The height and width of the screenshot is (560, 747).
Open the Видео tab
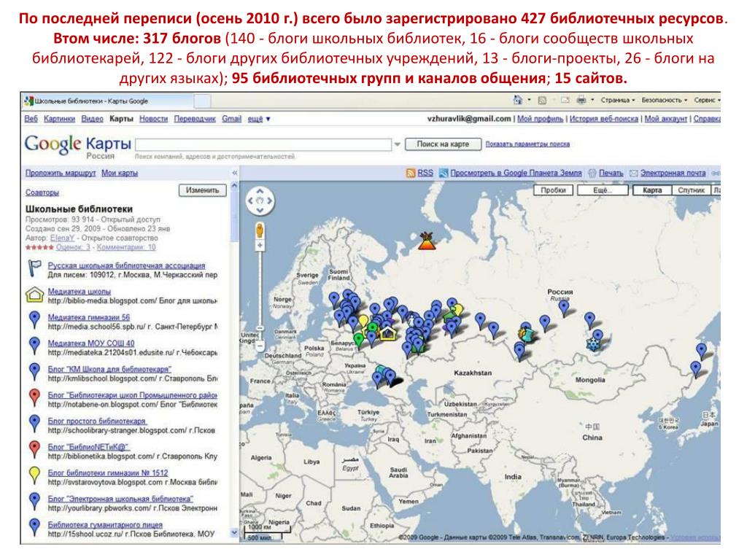pyautogui.click(x=92, y=119)
